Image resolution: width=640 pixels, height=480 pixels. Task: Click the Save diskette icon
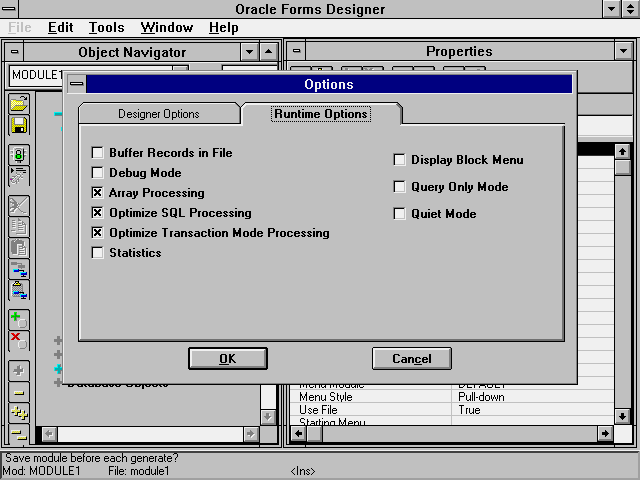[19, 125]
